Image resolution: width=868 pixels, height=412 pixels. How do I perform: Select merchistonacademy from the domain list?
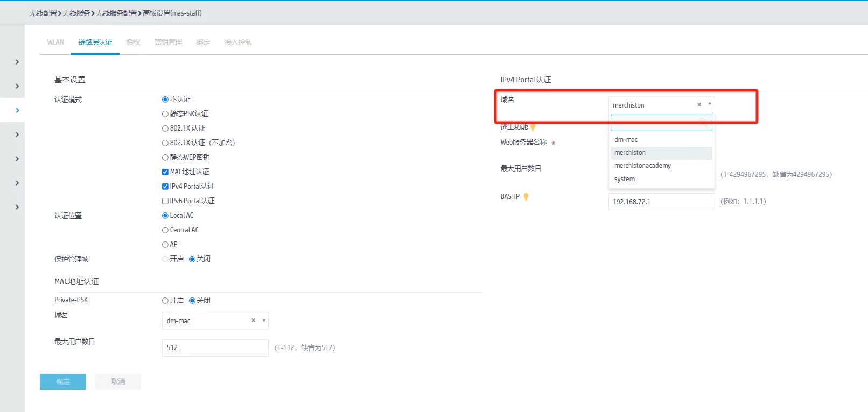point(642,166)
